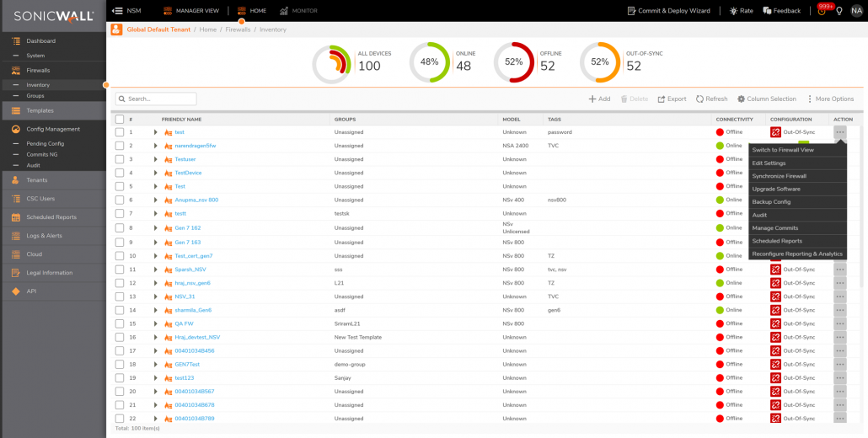Refresh the inventory list

coord(712,99)
